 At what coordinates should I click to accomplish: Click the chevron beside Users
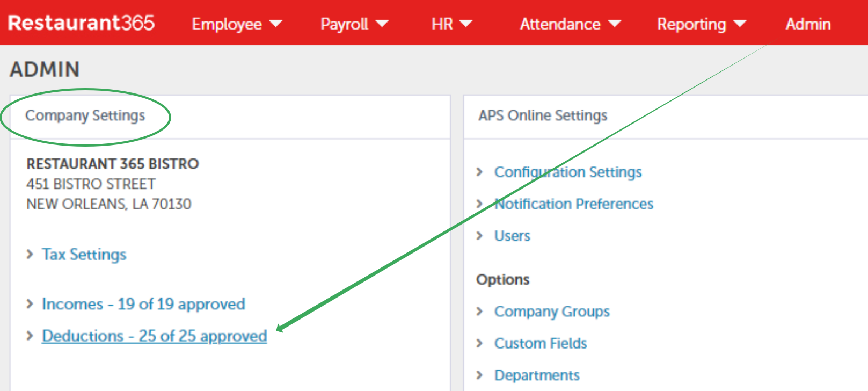tap(480, 236)
